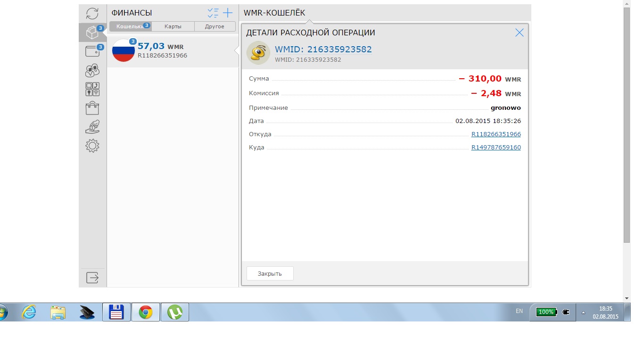Click the WMR-КОШЕЛЁК header title
Image resolution: width=644 pixels, height=362 pixels.
274,13
